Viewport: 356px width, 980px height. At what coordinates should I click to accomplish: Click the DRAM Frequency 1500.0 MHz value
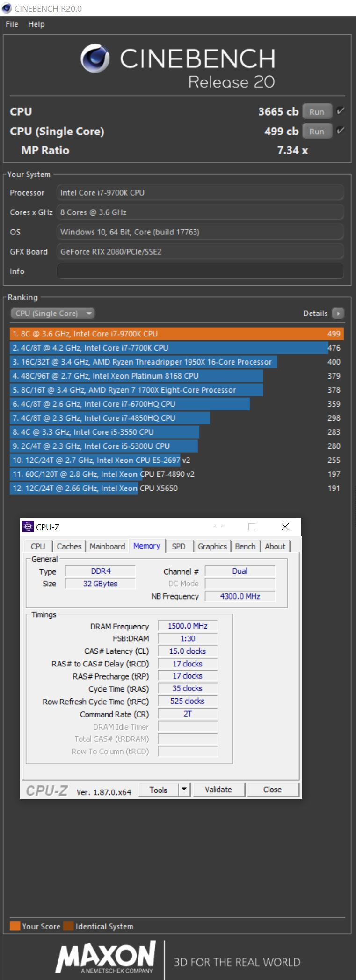click(x=188, y=626)
